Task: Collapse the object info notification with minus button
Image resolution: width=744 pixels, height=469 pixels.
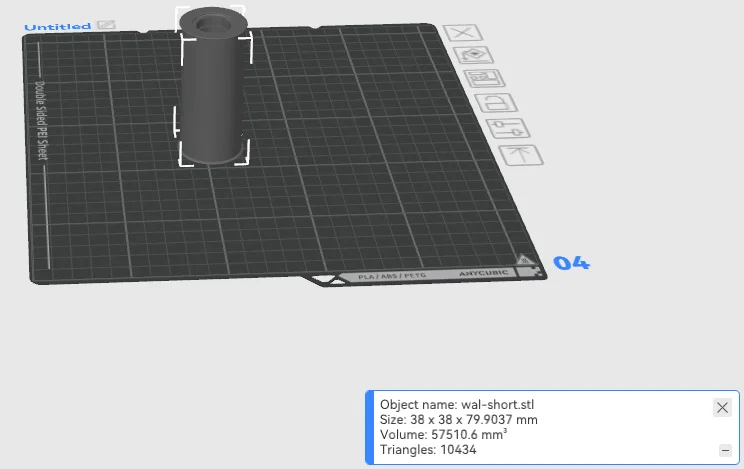Action: click(x=725, y=450)
